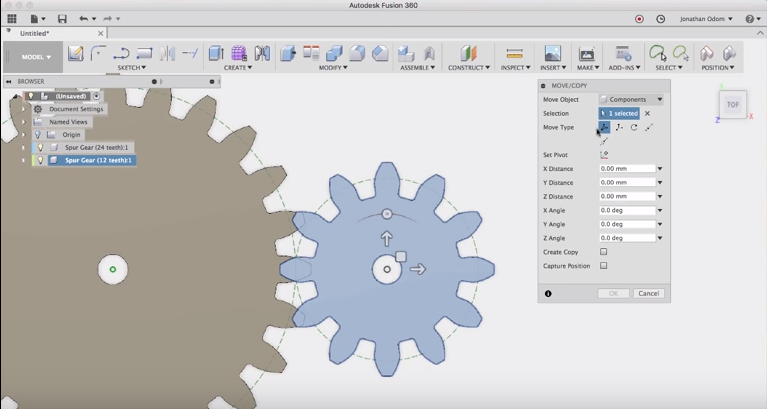Viewport: 767px width, 409px height.
Task: Select the sketch Rectangle tool
Action: (x=144, y=53)
